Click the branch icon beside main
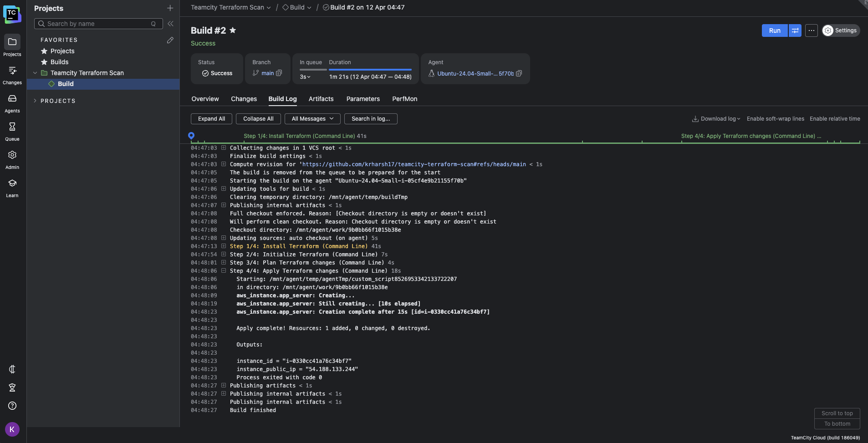The height and width of the screenshot is (443, 868). 255,73
